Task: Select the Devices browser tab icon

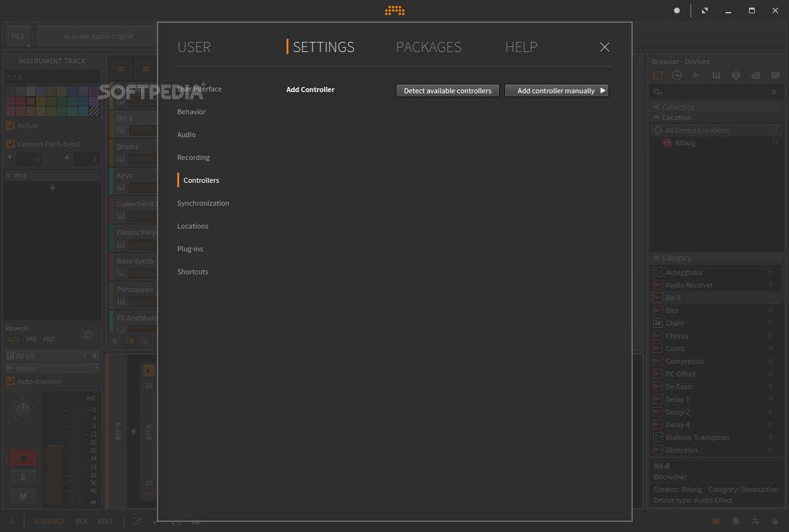Action: 657,76
